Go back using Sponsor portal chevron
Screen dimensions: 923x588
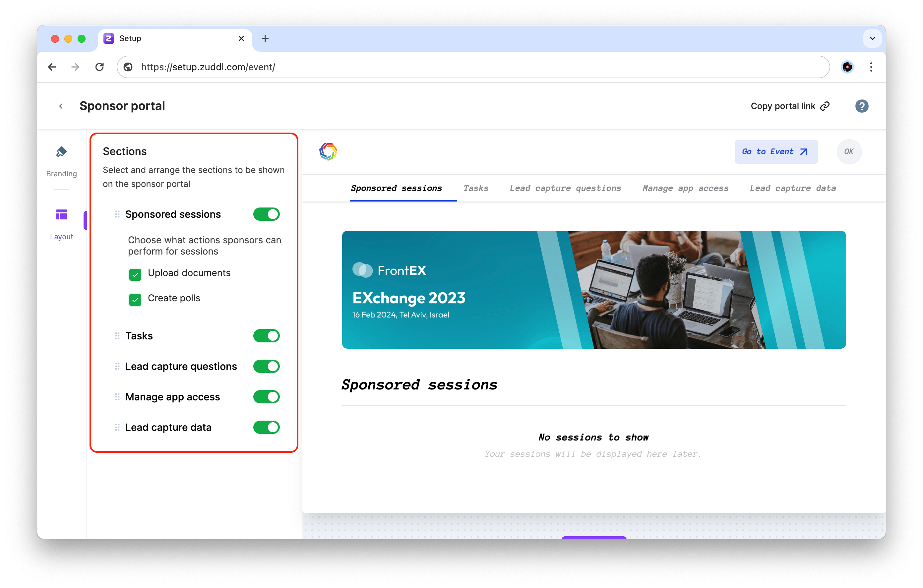[61, 106]
